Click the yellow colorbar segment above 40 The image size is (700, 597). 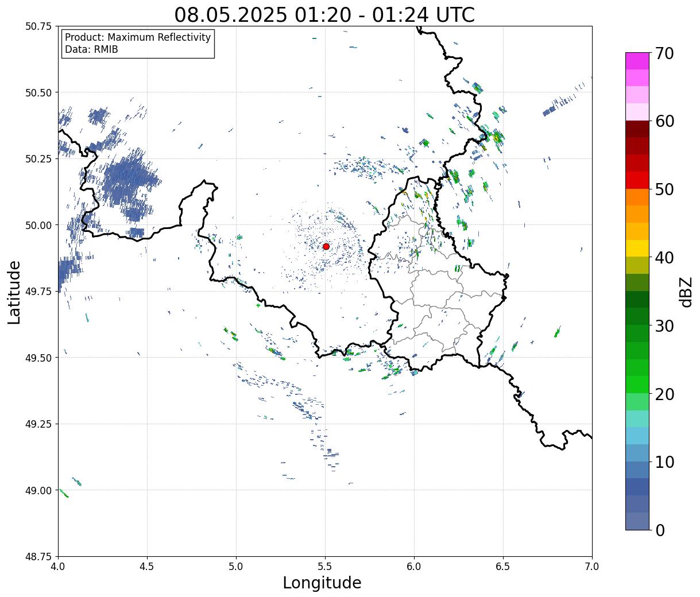pos(637,249)
